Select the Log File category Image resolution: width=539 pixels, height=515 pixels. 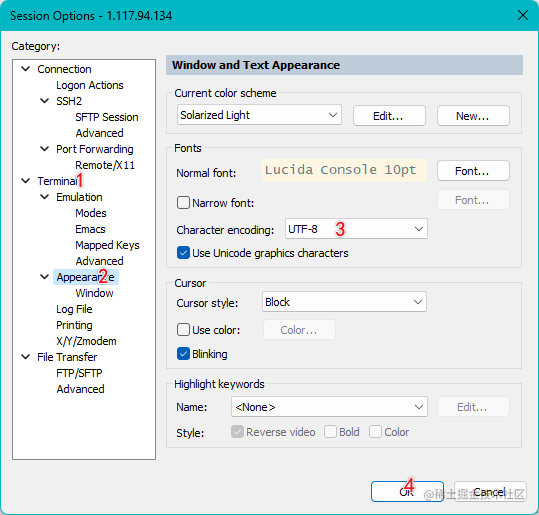coord(74,309)
